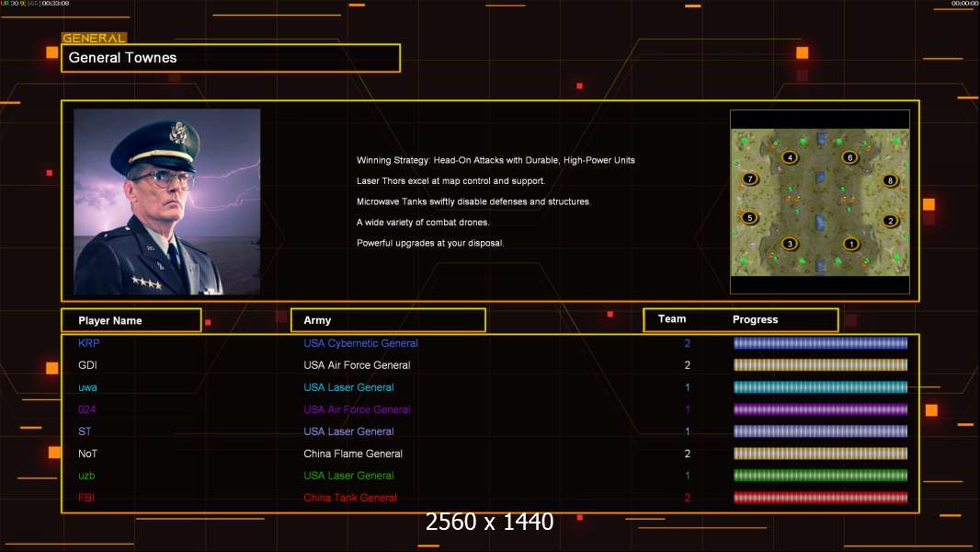Click the Army column header

(x=388, y=320)
